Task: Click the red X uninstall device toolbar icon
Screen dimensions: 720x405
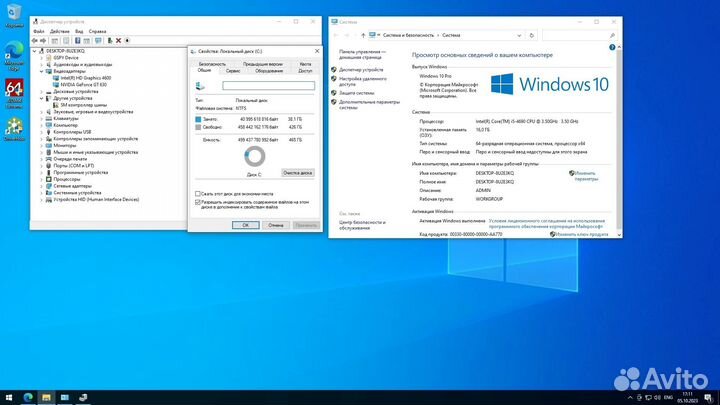Action: click(x=118, y=40)
